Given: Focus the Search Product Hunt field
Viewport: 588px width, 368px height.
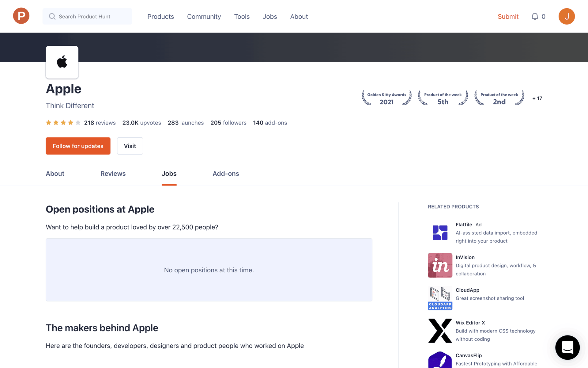Looking at the screenshot, I should (87, 16).
